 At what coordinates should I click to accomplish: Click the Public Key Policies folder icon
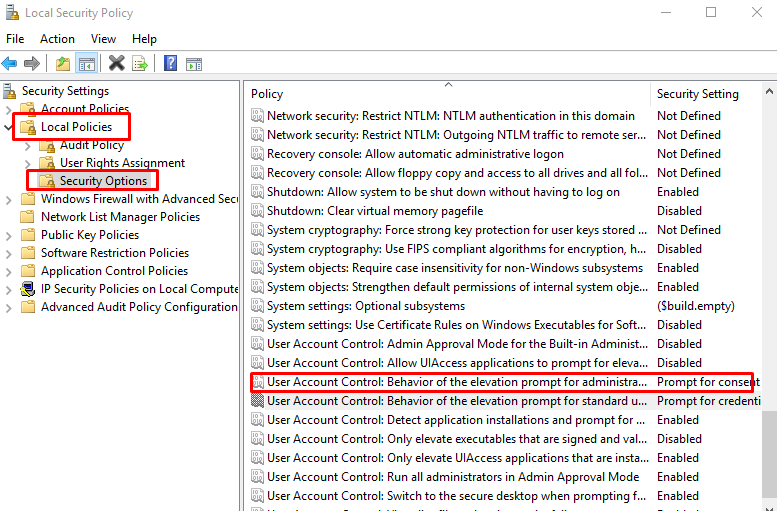[28, 235]
